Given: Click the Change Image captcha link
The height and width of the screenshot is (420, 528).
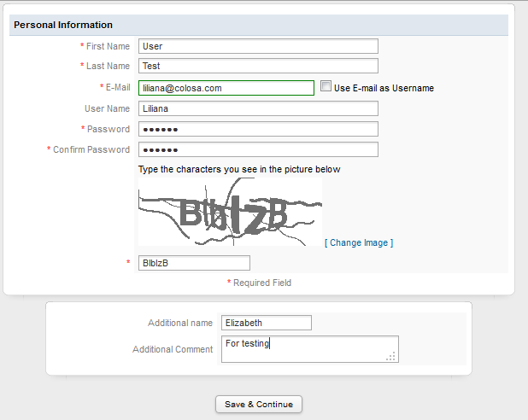Looking at the screenshot, I should pos(359,242).
